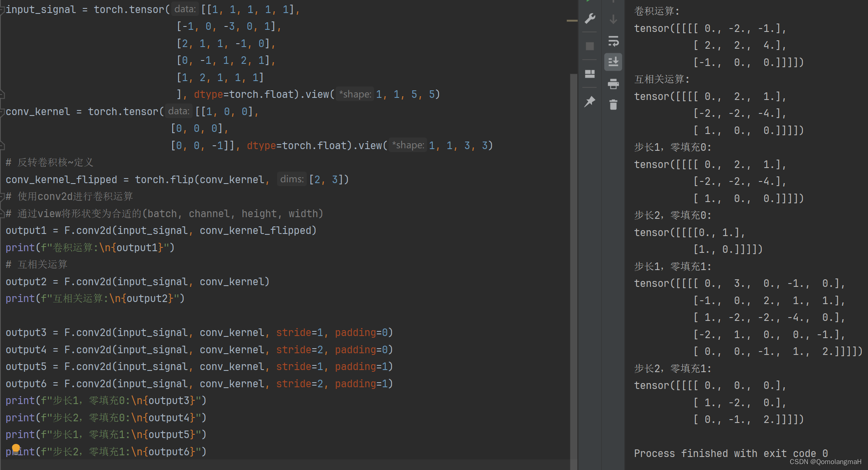Click the restore layout icon
Screen dimensions: 868x470
point(590,74)
